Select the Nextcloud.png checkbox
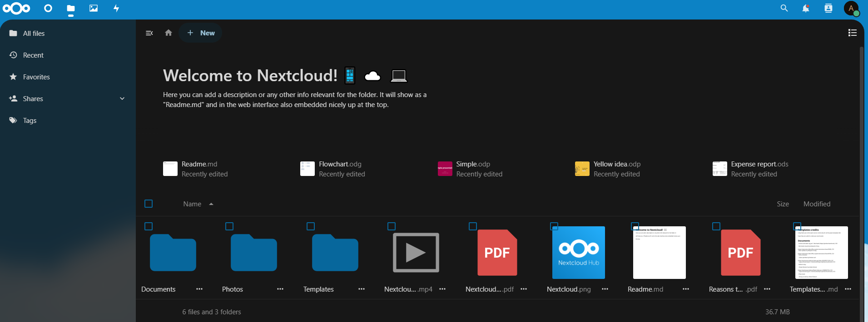 tap(554, 226)
